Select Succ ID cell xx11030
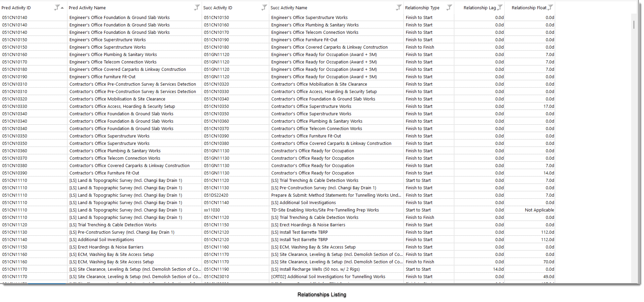Screen dimensions: 644x302 (x=212, y=210)
